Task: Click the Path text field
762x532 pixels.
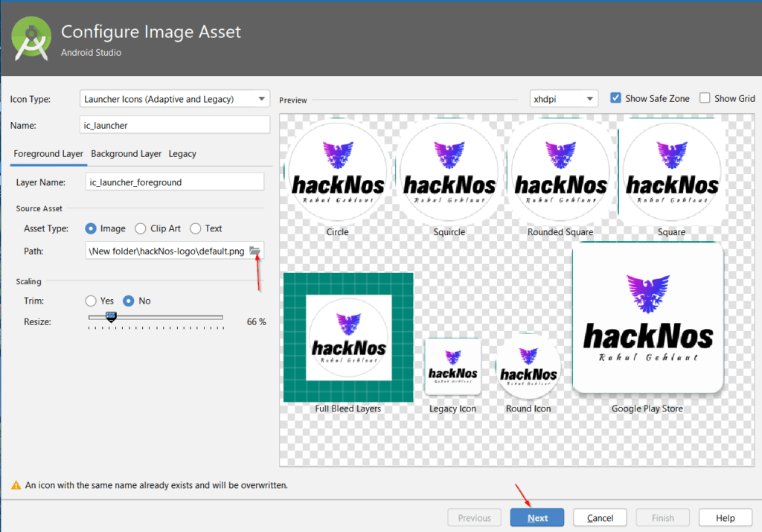Action: (x=167, y=251)
